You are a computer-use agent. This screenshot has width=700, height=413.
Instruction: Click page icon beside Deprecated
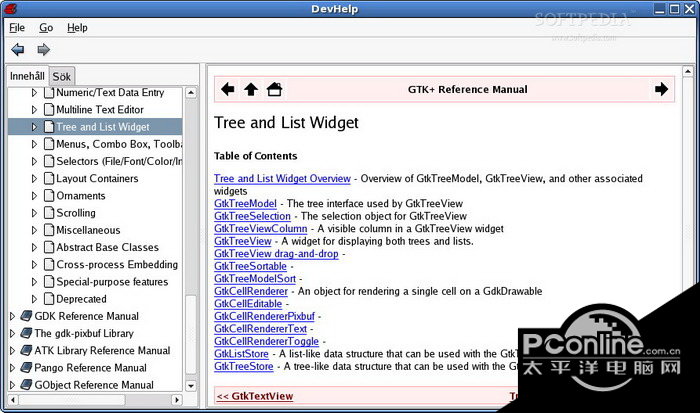tap(49, 299)
